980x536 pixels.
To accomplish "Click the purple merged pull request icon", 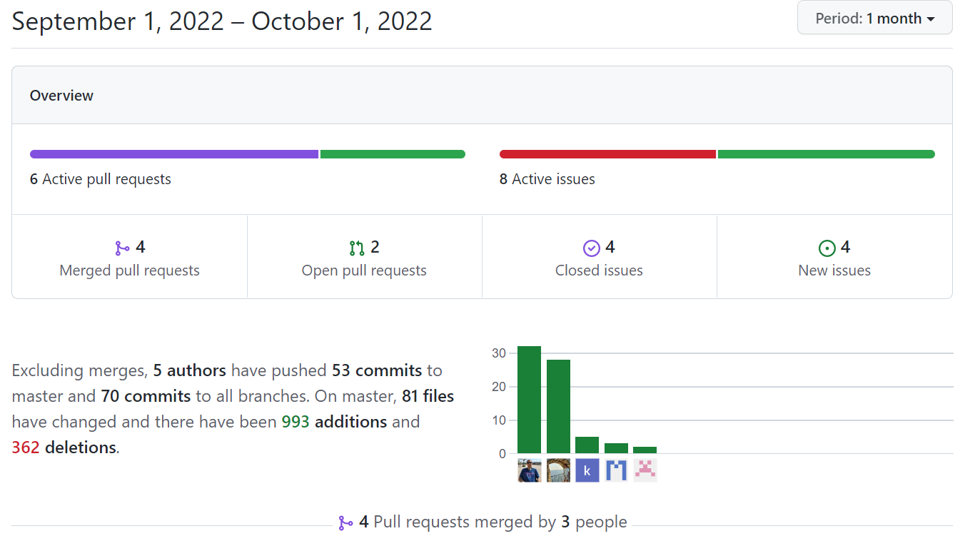I will (120, 247).
